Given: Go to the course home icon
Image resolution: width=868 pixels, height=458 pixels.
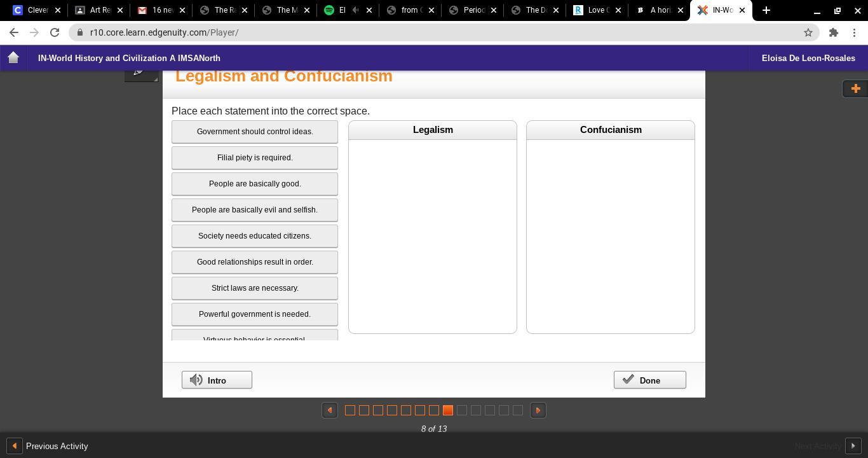Looking at the screenshot, I should 13,58.
